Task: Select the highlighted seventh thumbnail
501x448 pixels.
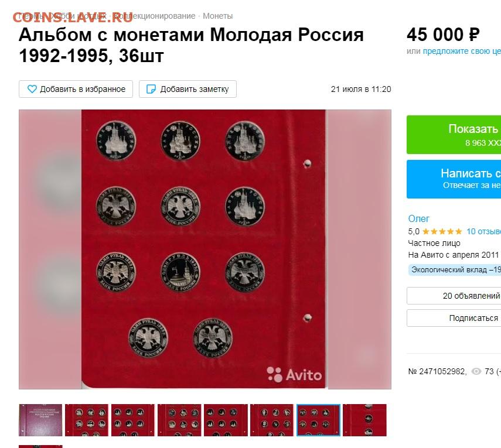Action: (318, 420)
